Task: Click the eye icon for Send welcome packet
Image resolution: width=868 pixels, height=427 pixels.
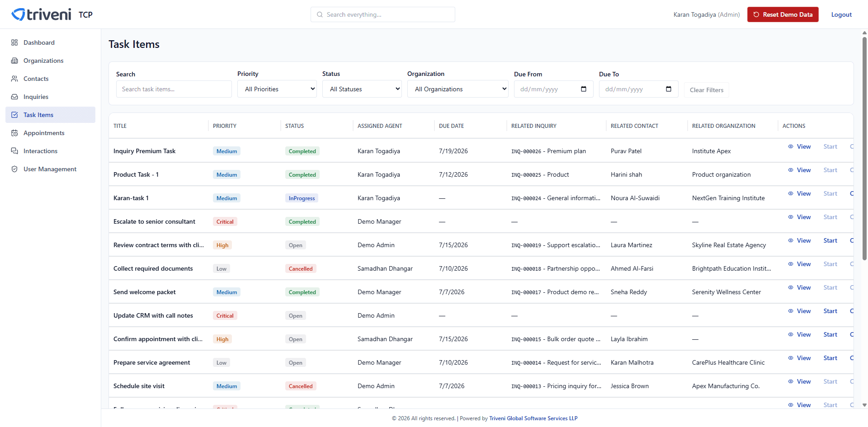Action: click(x=791, y=287)
